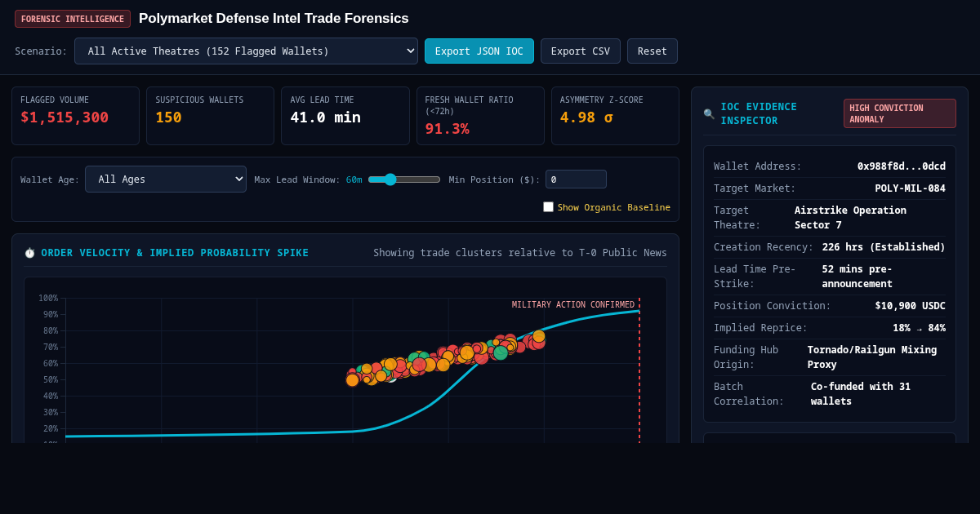The width and height of the screenshot is (980, 514).
Task: Click the stopwatch icon beside Order Velocity
Action: click(x=30, y=253)
